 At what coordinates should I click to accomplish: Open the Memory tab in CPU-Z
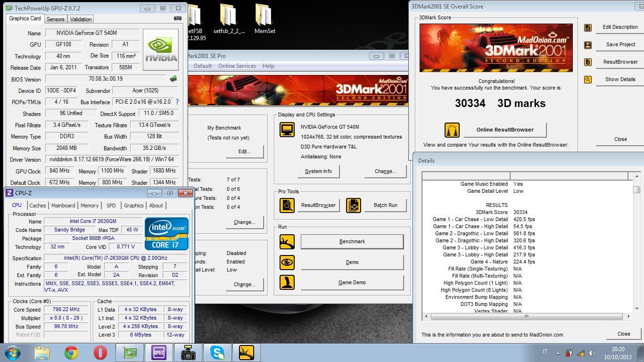point(90,206)
